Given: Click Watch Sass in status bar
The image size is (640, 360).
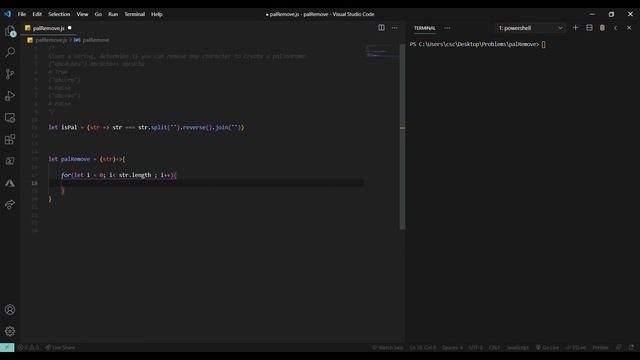Looking at the screenshot, I should 387,347.
